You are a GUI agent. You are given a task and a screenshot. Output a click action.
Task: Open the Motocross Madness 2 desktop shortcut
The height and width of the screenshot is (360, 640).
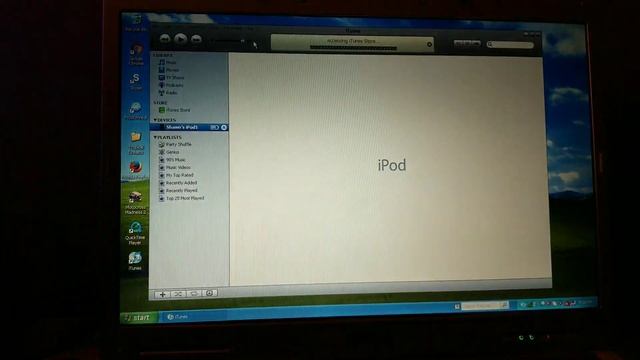click(x=135, y=203)
